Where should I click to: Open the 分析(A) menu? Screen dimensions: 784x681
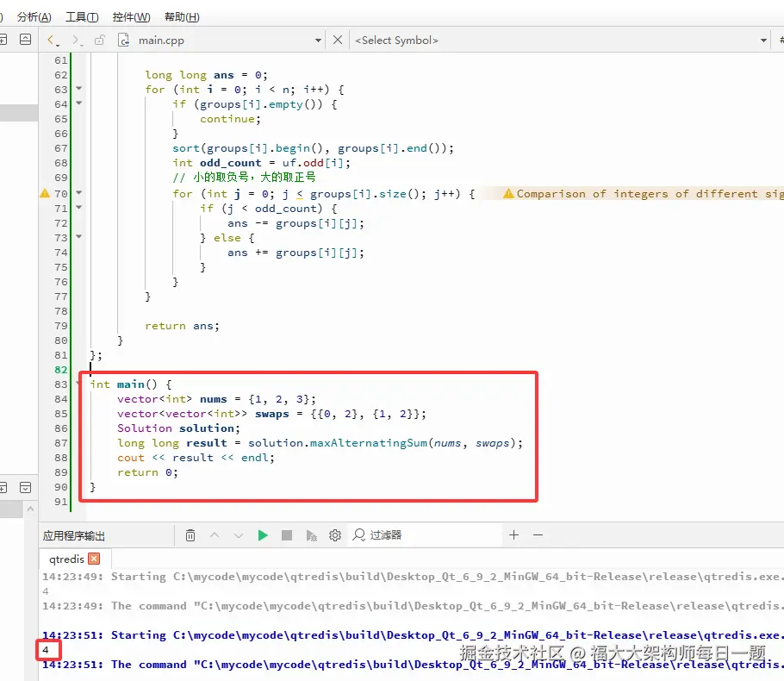[34, 17]
